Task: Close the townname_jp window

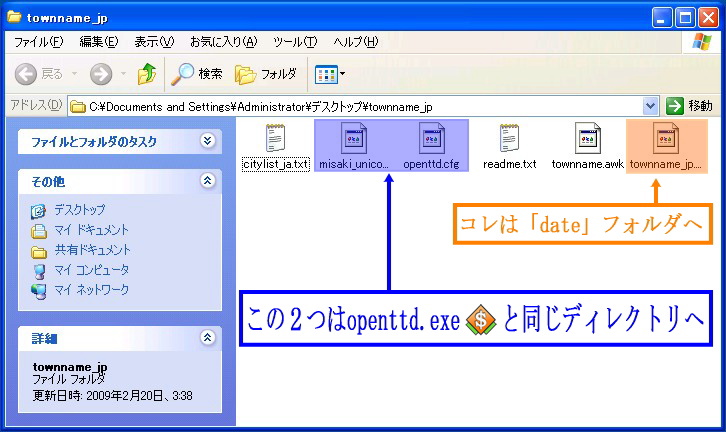Action: point(708,18)
